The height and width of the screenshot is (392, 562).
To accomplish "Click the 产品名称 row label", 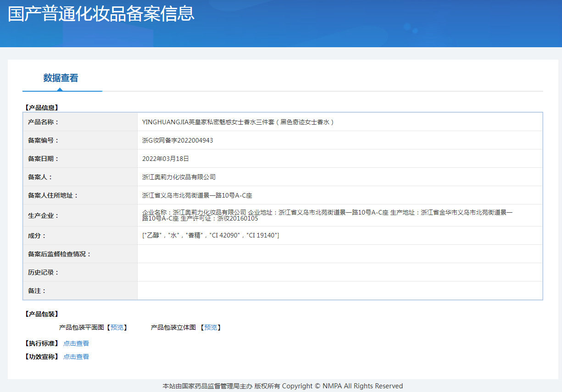I will (43, 122).
